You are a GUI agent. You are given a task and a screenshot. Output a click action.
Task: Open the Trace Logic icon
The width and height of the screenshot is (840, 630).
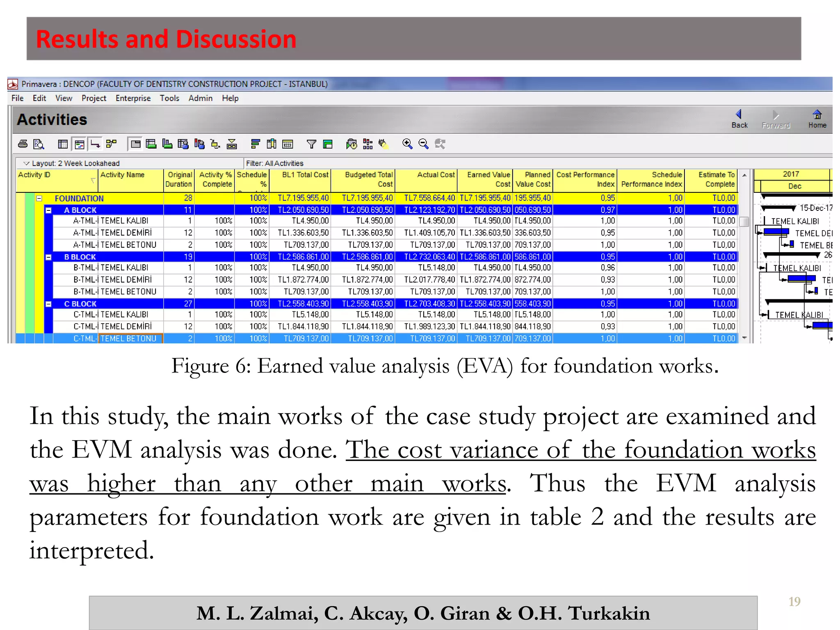coord(215,144)
